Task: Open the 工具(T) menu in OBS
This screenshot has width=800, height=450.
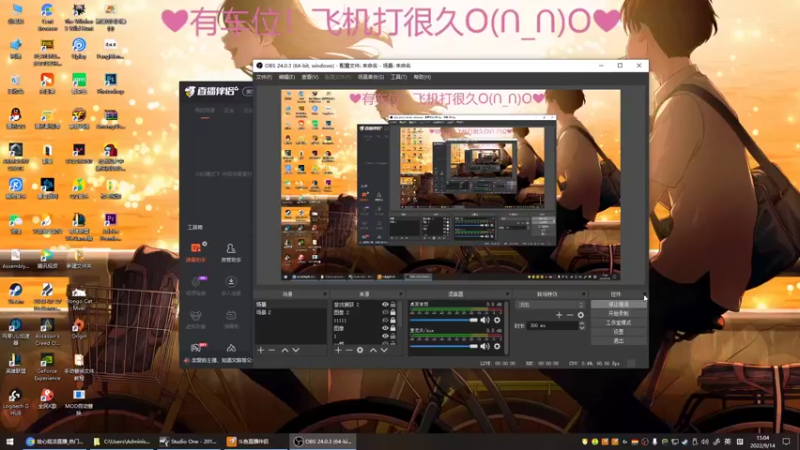Action: [x=398, y=77]
